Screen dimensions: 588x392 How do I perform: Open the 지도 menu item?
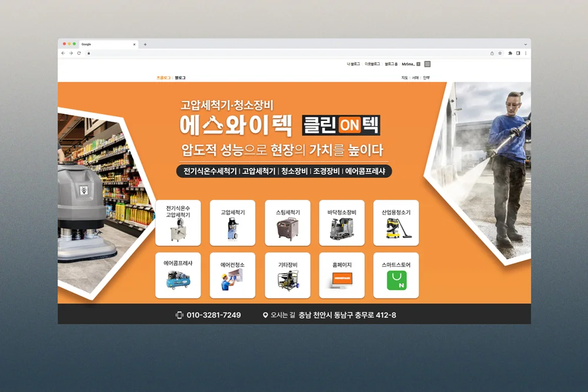(x=405, y=78)
